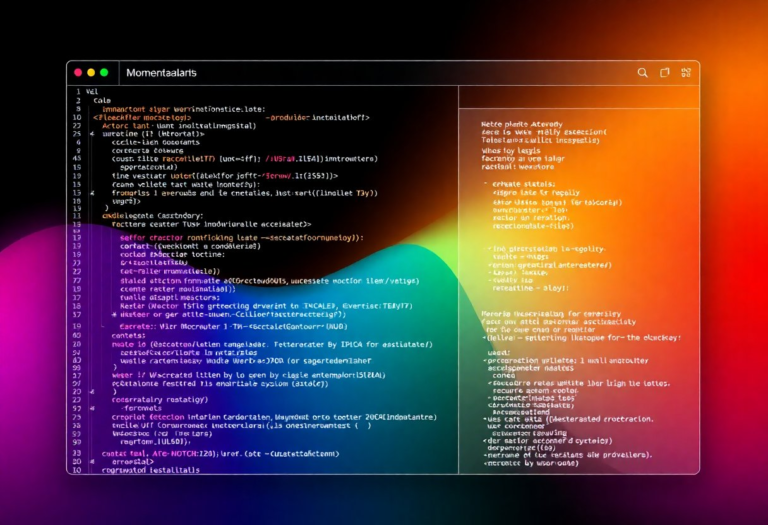Collapse the fold arrow on line 25
Image resolution: width=768 pixels, height=525 pixels.
(x=92, y=134)
